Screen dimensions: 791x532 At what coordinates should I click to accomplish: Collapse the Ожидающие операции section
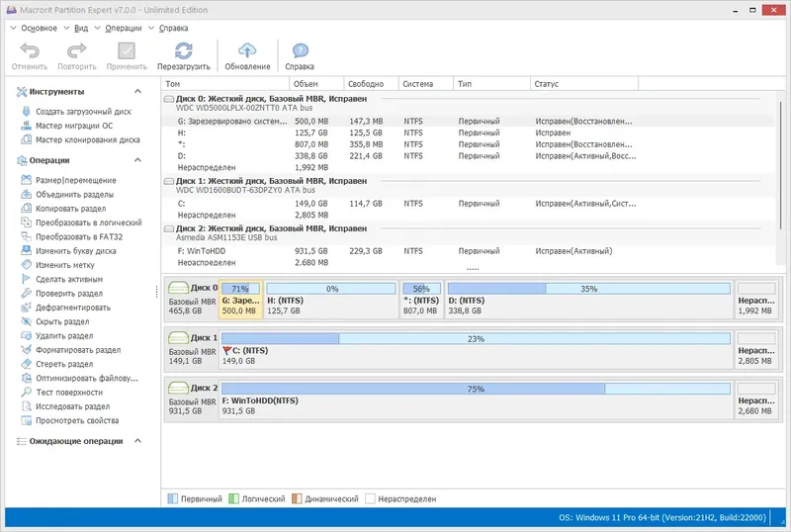pos(137,441)
